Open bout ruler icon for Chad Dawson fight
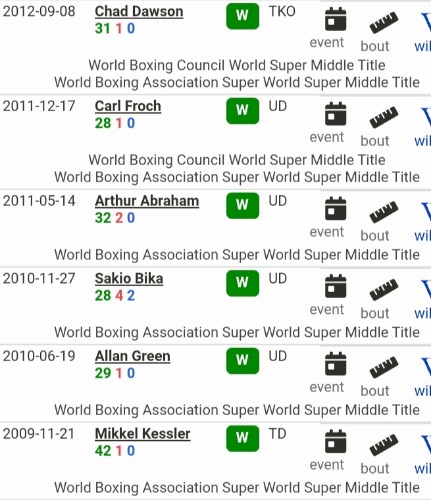This screenshot has width=431, height=500. (x=384, y=22)
